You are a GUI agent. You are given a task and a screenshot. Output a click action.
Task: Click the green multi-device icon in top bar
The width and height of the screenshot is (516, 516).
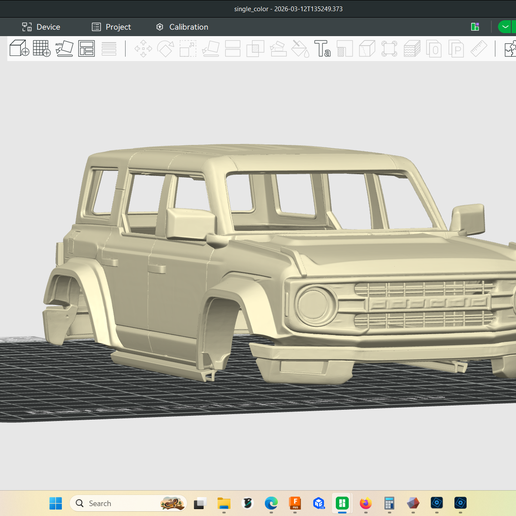pyautogui.click(x=475, y=27)
